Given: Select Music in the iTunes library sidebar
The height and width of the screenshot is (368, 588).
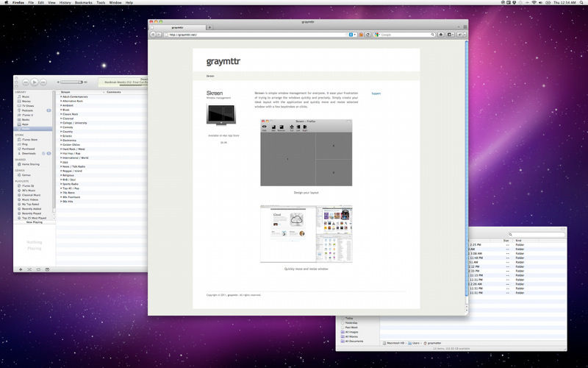Looking at the screenshot, I should (26, 97).
